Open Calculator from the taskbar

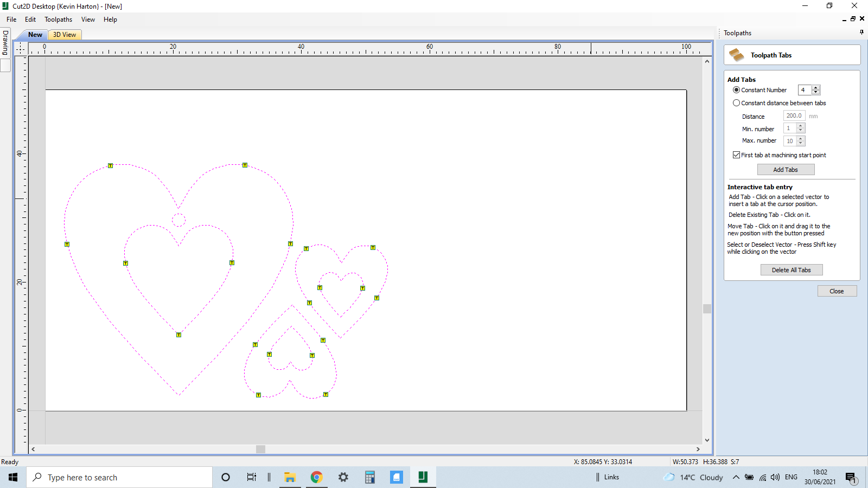point(370,477)
